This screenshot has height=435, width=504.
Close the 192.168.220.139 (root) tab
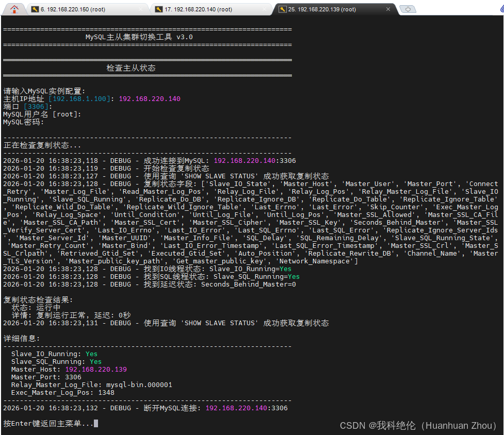(388, 9)
